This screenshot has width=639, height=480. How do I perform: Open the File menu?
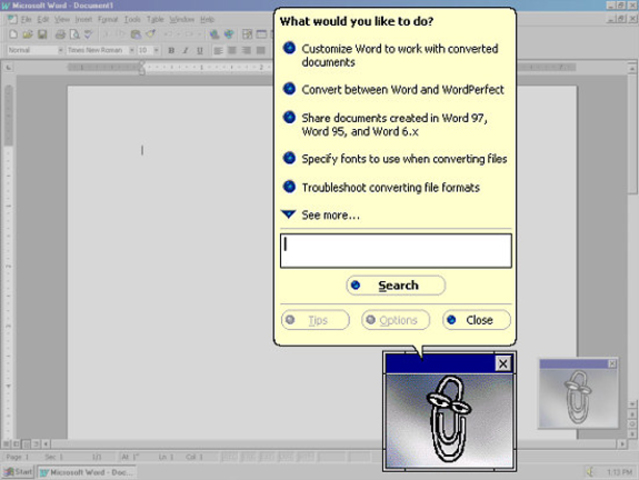click(26, 19)
